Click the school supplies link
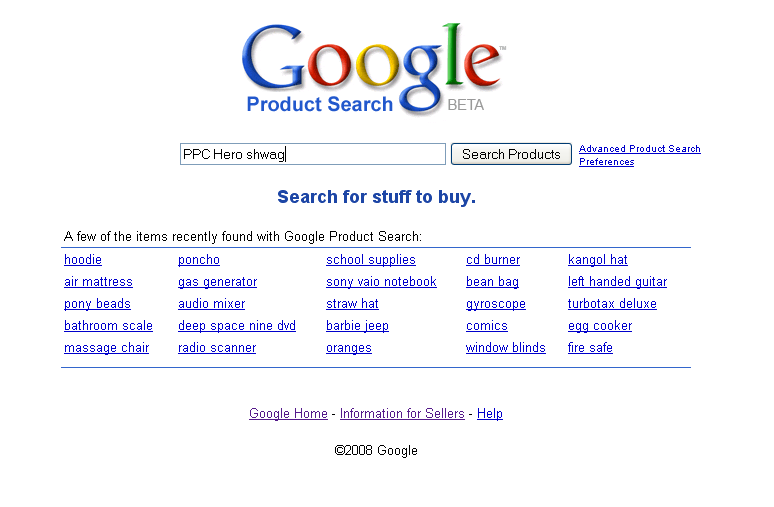The image size is (774, 507). point(371,260)
